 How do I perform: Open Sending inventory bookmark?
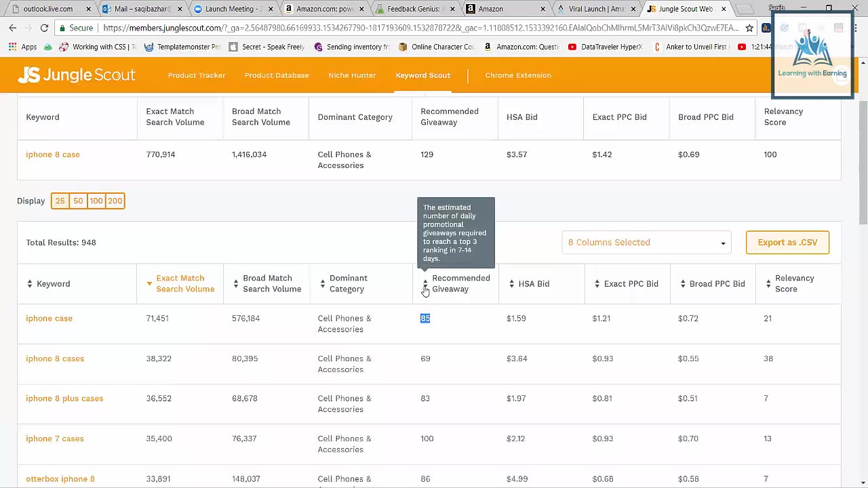click(352, 47)
